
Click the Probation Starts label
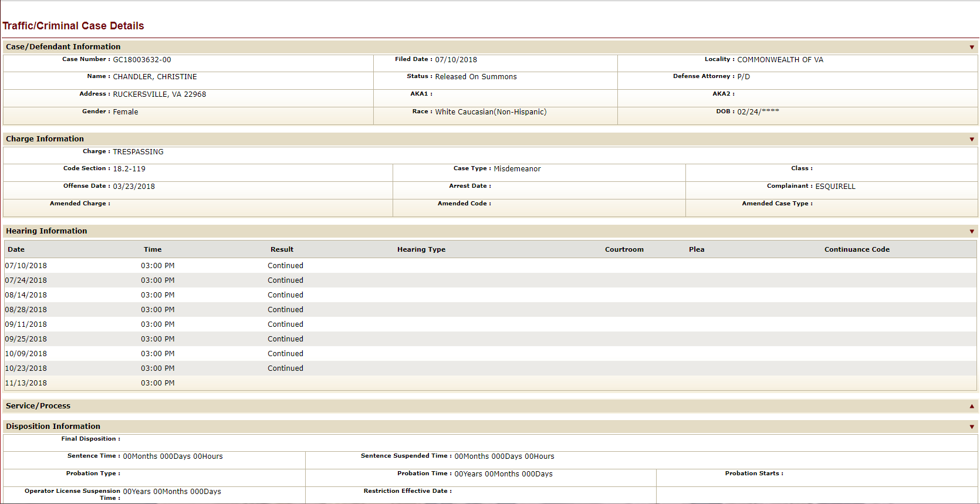(x=754, y=473)
